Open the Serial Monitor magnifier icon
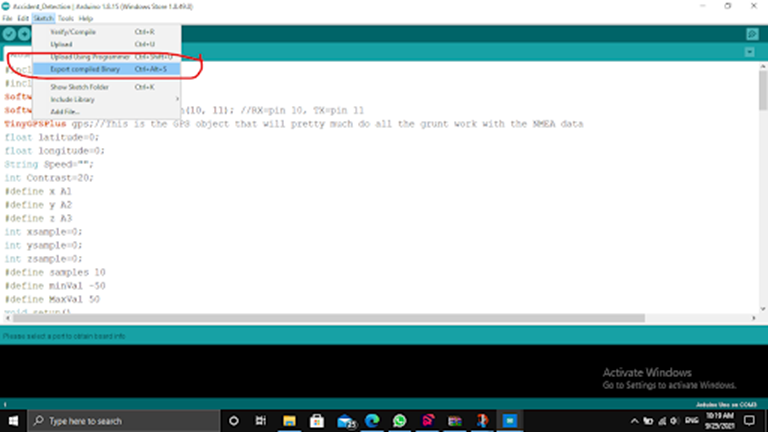This screenshot has height=432, width=768. pos(752,34)
